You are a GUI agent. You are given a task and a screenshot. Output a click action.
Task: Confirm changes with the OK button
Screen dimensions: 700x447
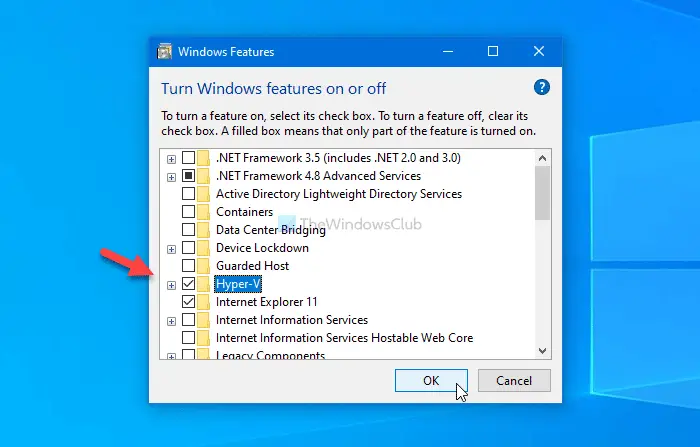(x=431, y=380)
